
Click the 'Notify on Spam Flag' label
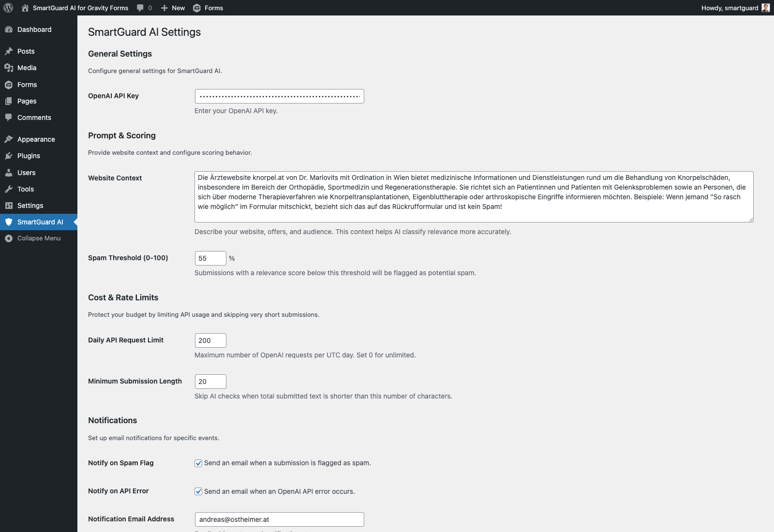[121, 463]
